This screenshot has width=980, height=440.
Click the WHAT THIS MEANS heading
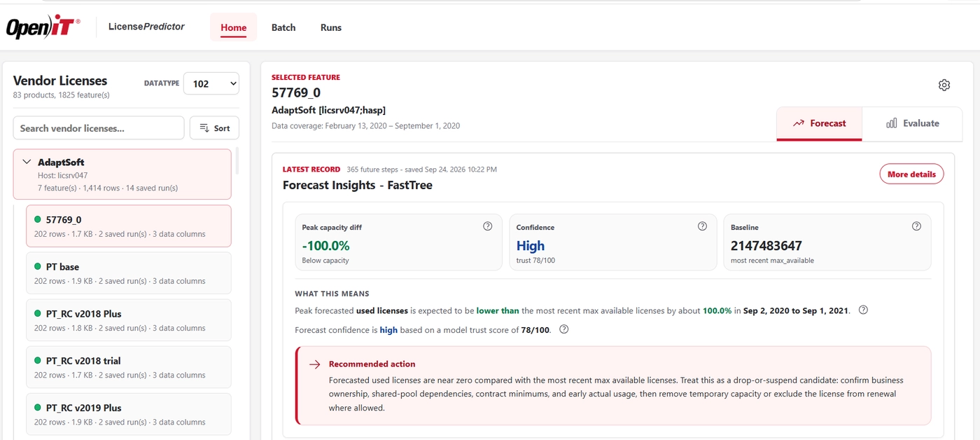tap(332, 294)
